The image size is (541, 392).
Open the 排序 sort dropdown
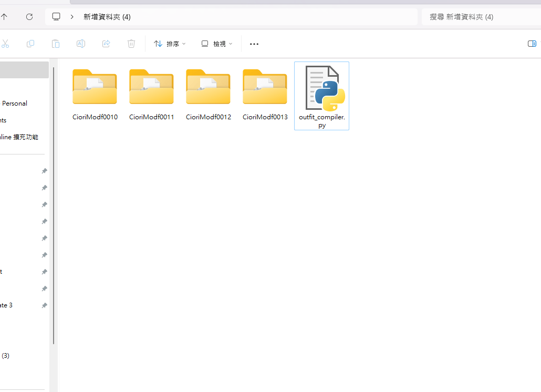pos(170,44)
